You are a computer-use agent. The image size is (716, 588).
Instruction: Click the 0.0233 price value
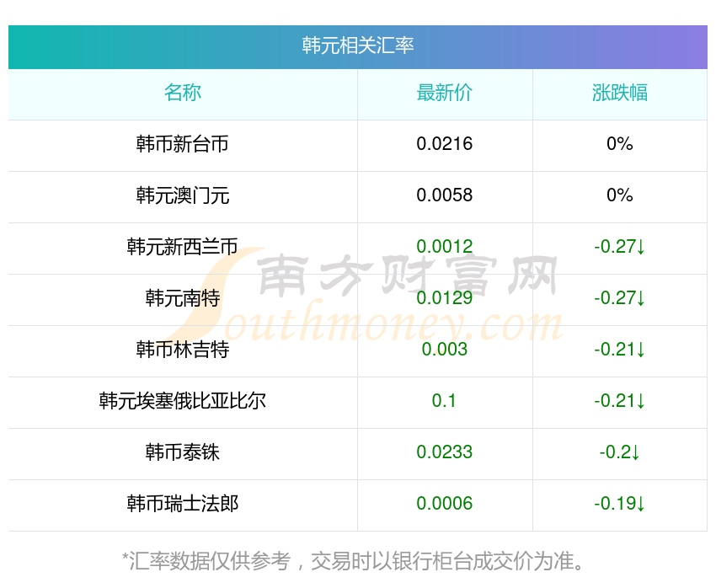(444, 452)
